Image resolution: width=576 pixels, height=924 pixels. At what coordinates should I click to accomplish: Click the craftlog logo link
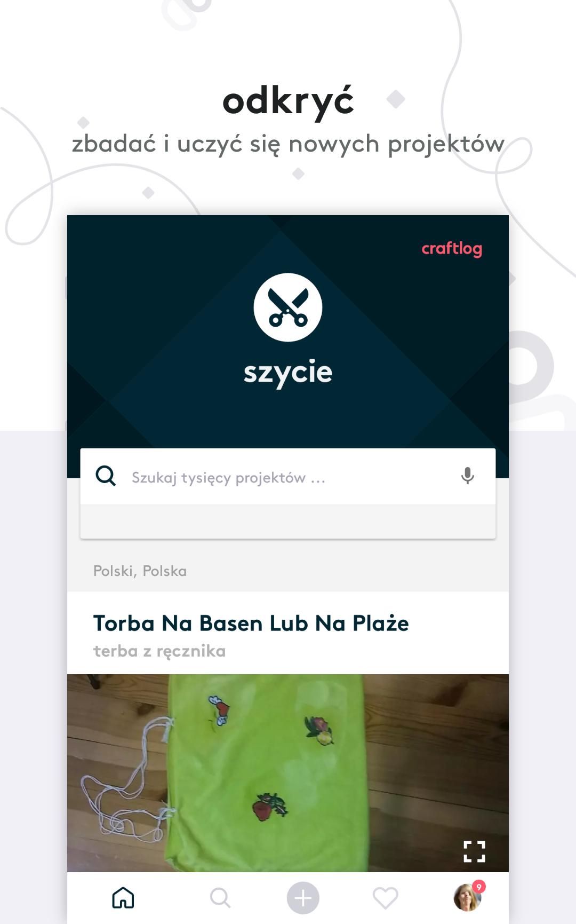pos(452,249)
